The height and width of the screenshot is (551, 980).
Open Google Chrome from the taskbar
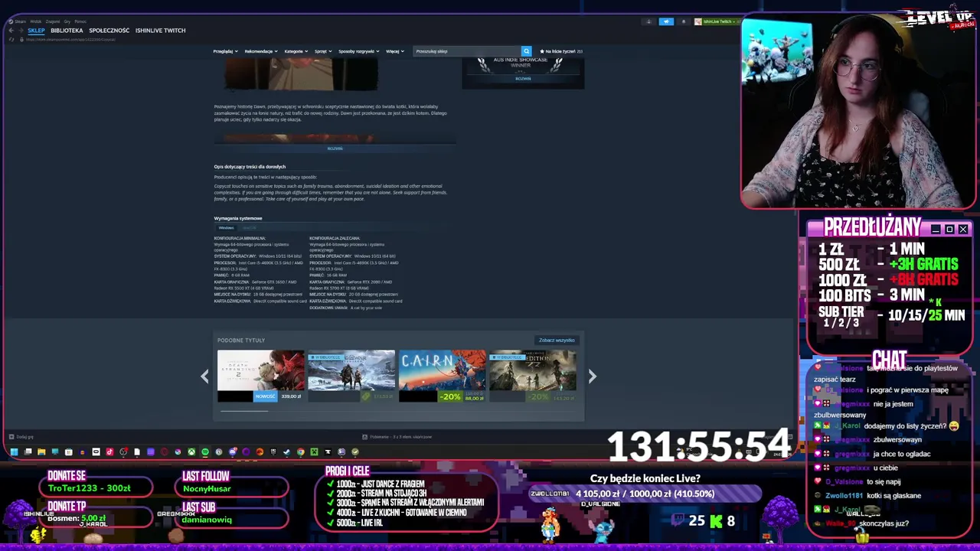pos(301,452)
